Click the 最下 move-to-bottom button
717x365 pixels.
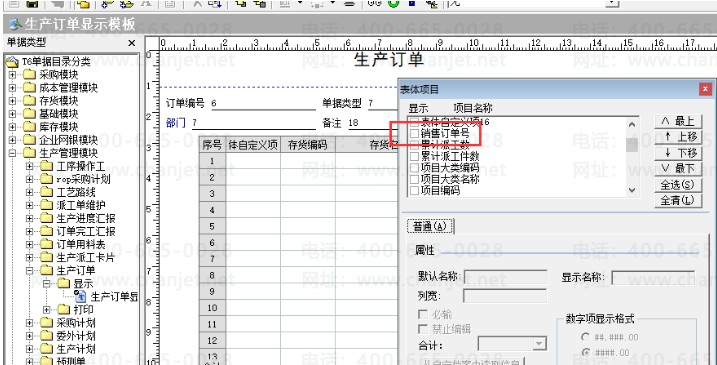point(678,169)
